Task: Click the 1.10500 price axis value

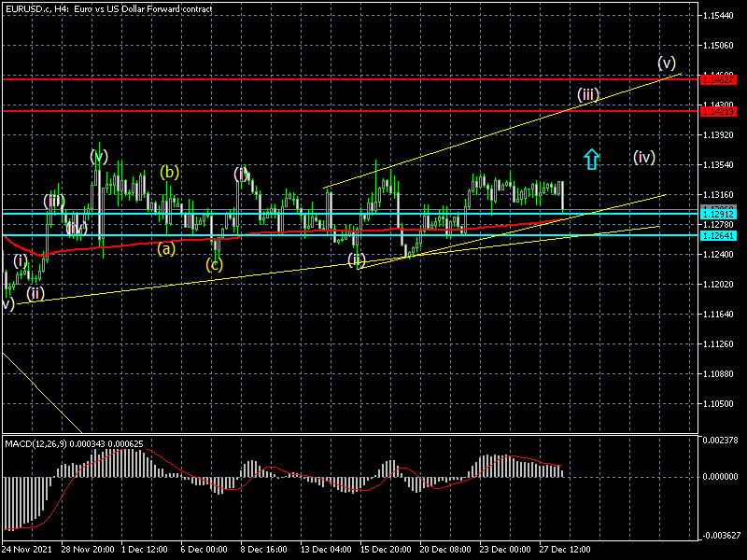Action: point(718,404)
